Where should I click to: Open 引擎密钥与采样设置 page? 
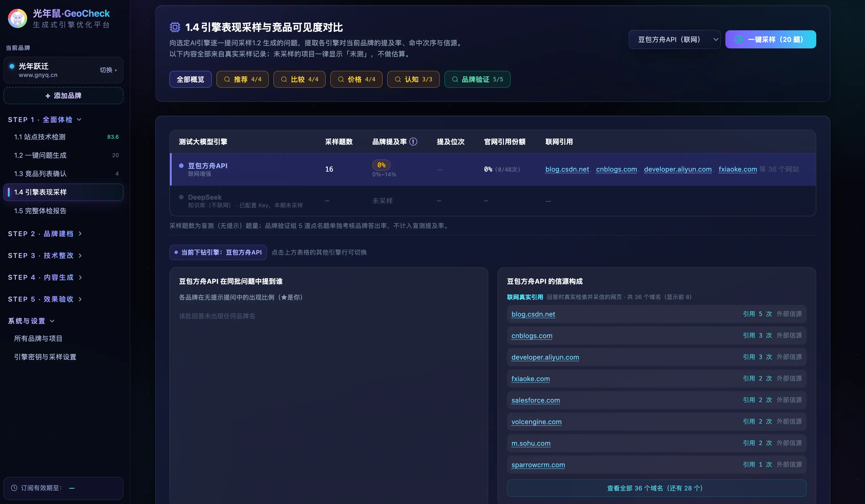click(63, 357)
